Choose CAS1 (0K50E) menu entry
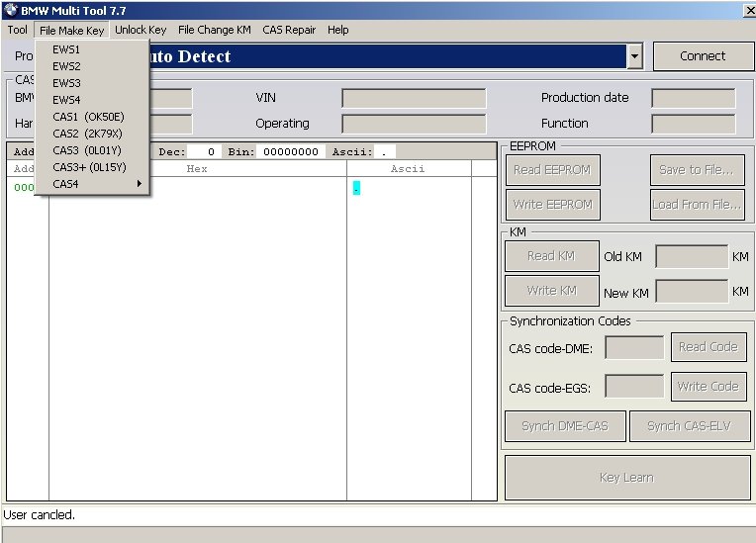The image size is (756, 543). tap(88, 117)
